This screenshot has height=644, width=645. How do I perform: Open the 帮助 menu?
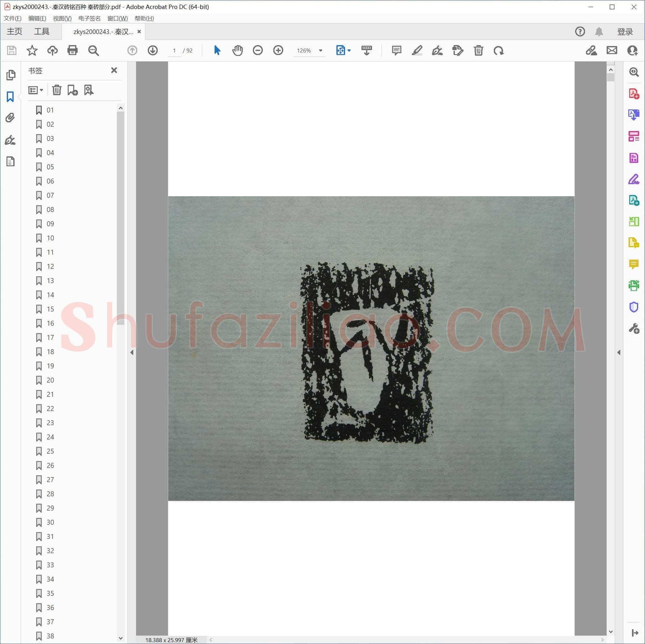click(x=144, y=18)
